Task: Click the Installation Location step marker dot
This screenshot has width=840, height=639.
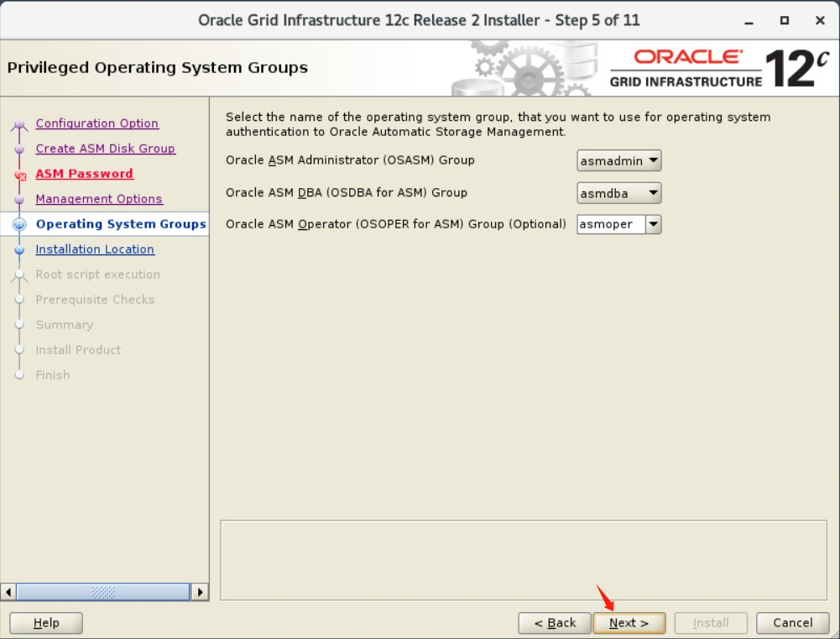Action: click(x=21, y=249)
